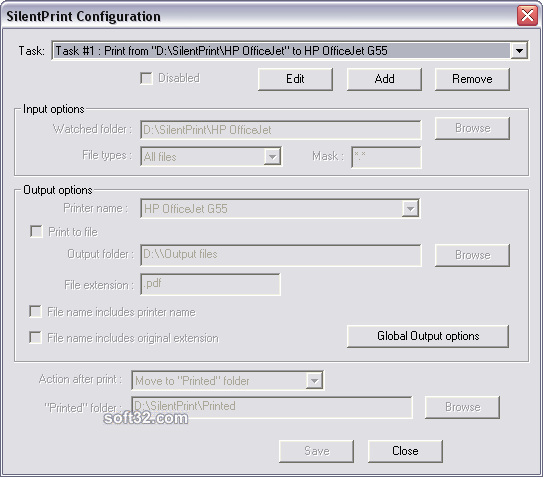Screen dimensions: 543x477
Task: Check File name includes original extension
Action: [35, 338]
